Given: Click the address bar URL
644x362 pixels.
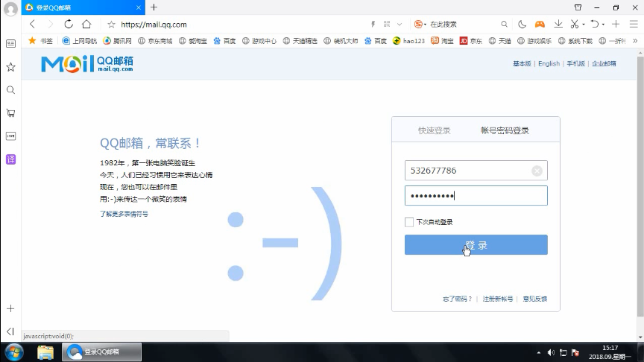Looking at the screenshot, I should point(154,25).
